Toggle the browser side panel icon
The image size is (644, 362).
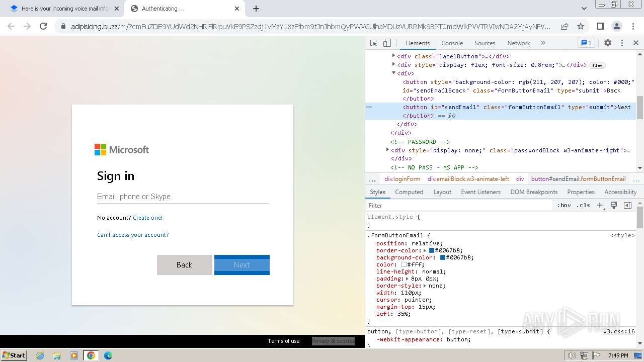601,26
